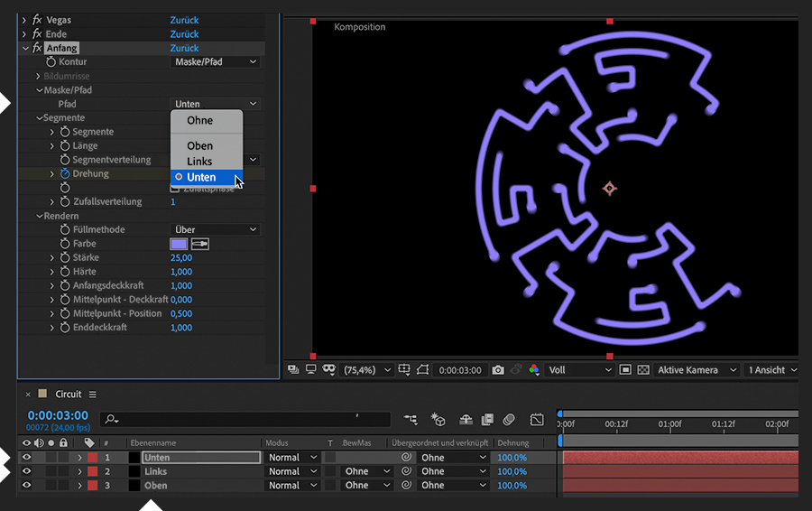Image resolution: width=812 pixels, height=511 pixels.
Task: Toggle the transparency grid icon in viewer
Action: (643, 370)
